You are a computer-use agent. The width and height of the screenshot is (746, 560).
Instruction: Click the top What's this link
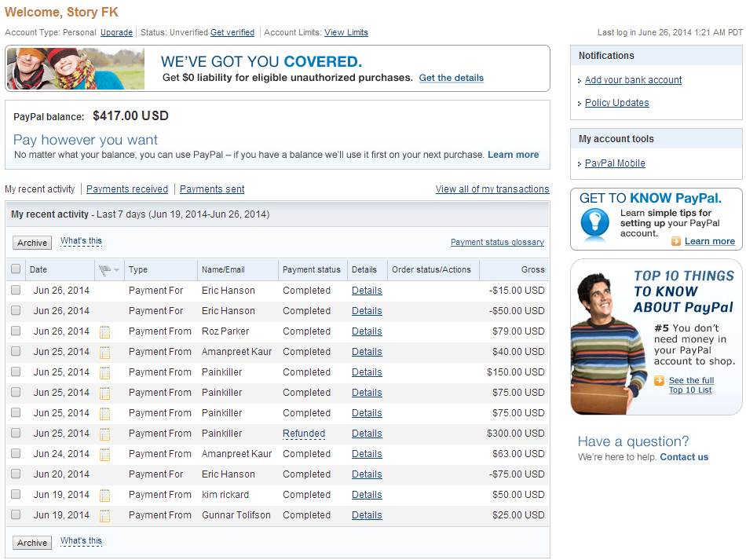[x=81, y=241]
